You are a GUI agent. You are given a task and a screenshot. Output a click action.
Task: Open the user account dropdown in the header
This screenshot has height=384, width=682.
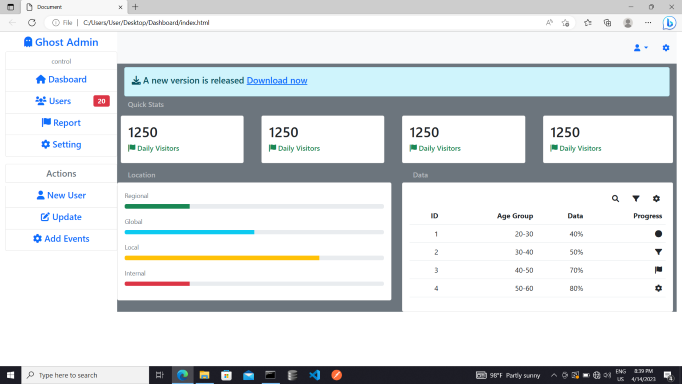(x=640, y=48)
